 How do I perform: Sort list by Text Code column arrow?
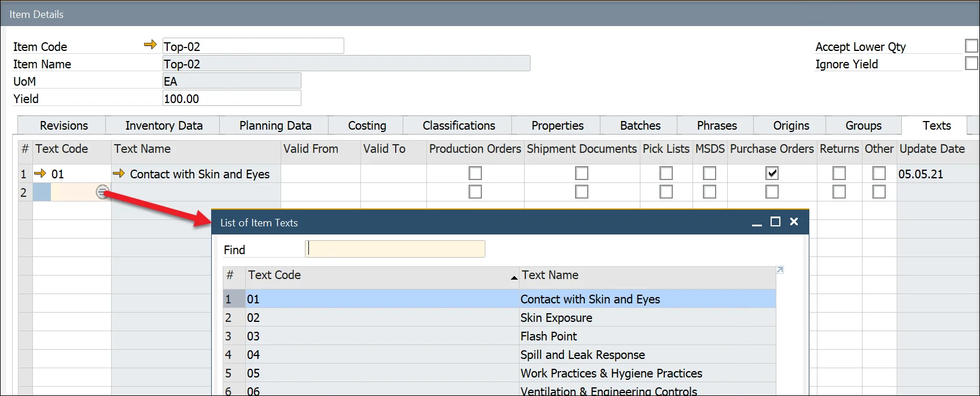514,278
